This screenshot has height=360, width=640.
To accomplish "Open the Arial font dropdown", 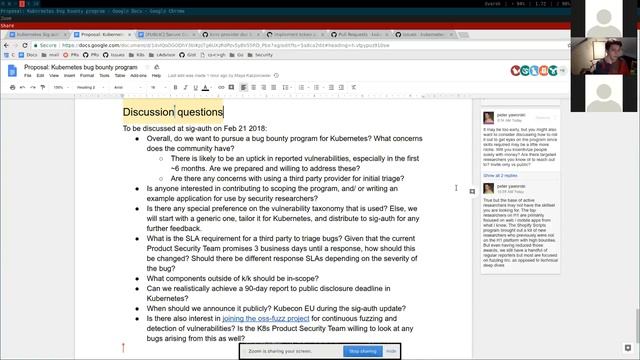I will 127,87.
